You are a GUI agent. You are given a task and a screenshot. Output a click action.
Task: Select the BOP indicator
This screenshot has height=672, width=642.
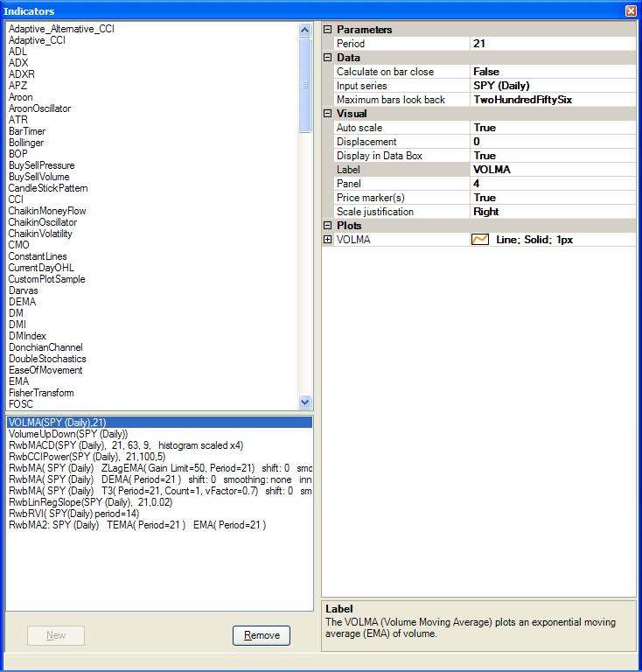(x=18, y=154)
